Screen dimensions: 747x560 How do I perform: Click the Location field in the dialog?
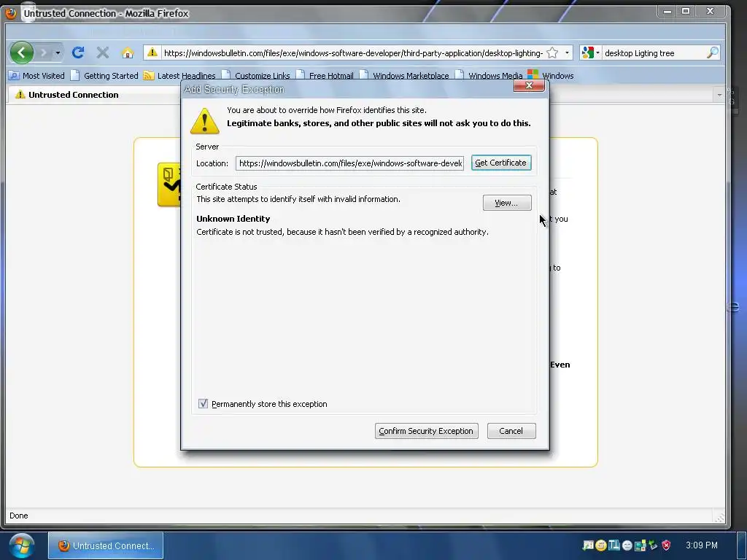pos(349,163)
